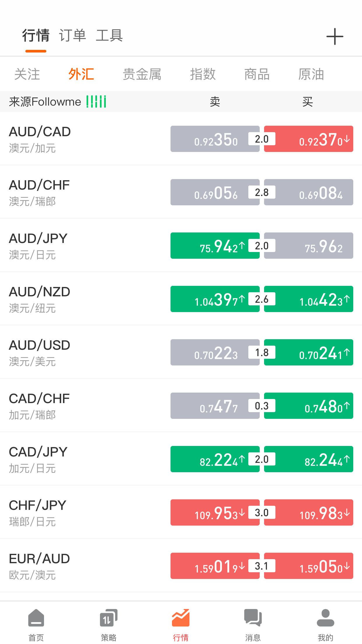Open the 消息 messages icon
This screenshot has width=362, height=644.
pos(253,618)
